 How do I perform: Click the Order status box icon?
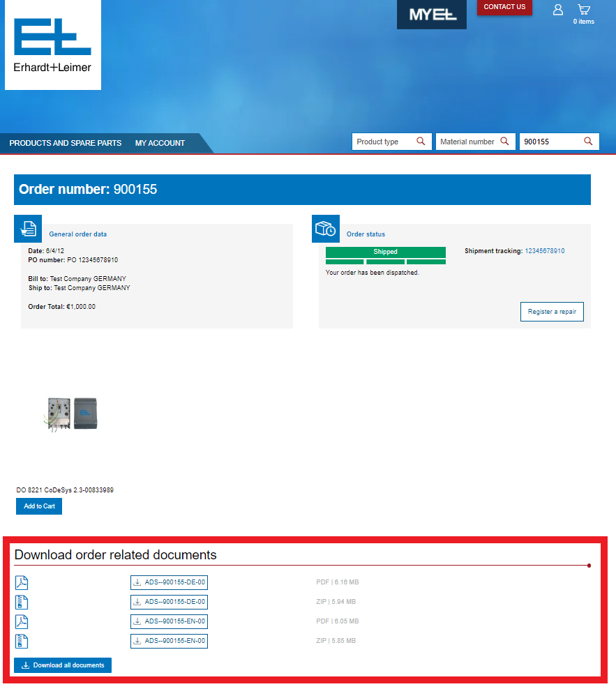[326, 229]
